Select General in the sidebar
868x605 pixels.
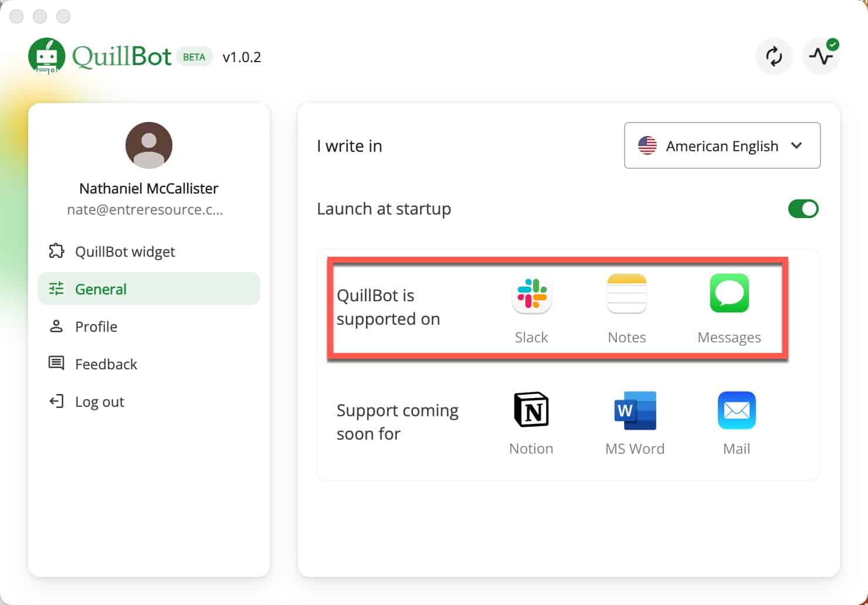pyautogui.click(x=100, y=288)
